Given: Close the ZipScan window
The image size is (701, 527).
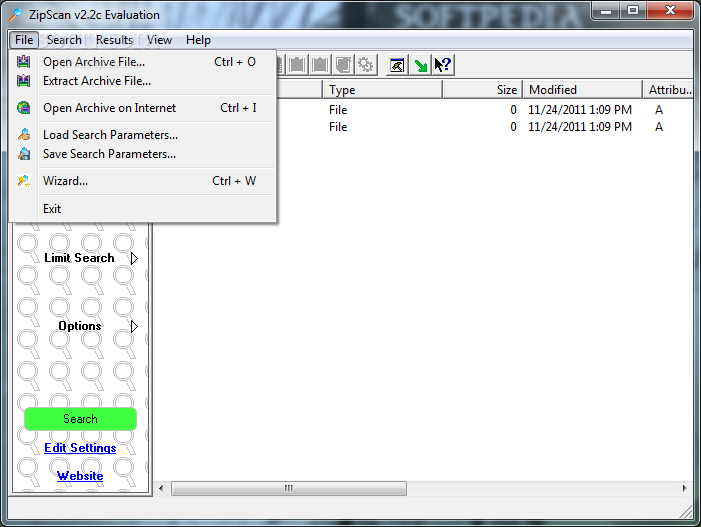Looking at the screenshot, I should 670,11.
